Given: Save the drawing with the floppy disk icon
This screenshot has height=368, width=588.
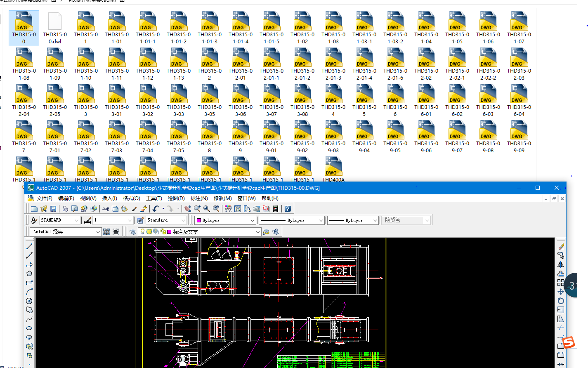Looking at the screenshot, I should point(53,209).
